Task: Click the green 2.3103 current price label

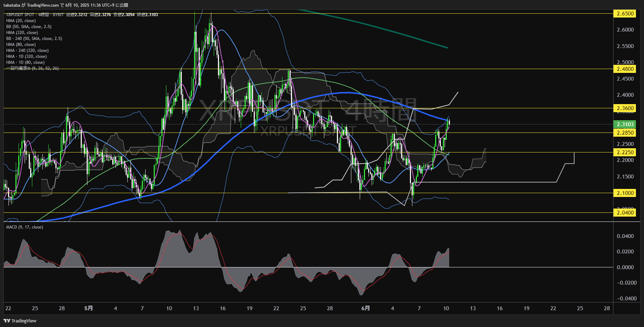Action: [625, 124]
